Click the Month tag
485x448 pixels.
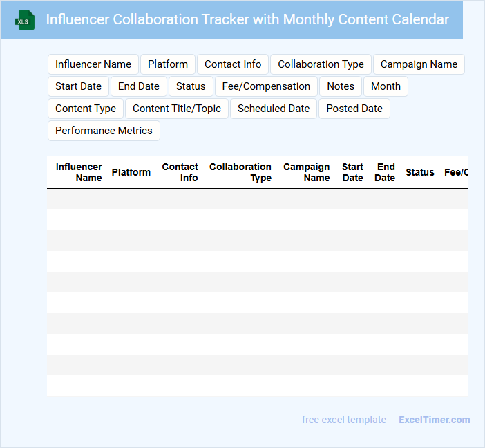coord(386,86)
